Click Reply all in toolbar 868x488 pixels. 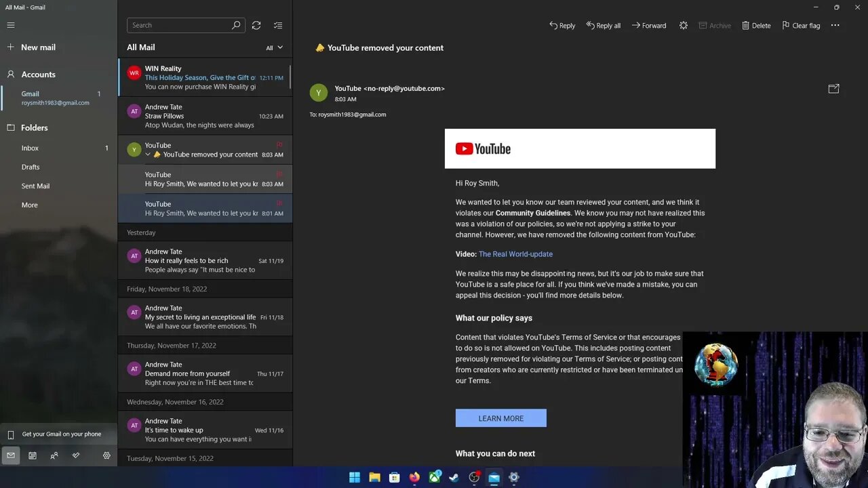click(x=604, y=26)
